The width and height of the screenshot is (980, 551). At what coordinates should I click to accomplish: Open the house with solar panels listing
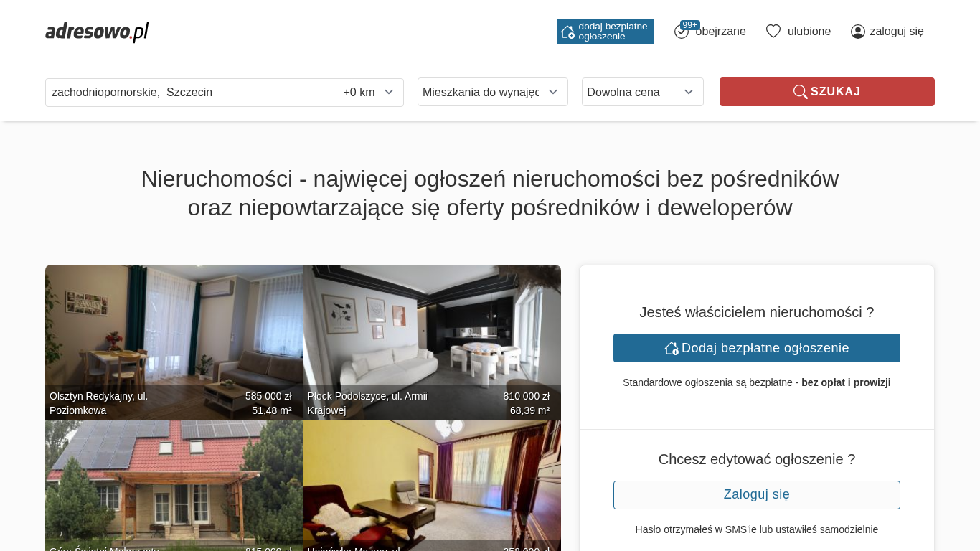(174, 486)
